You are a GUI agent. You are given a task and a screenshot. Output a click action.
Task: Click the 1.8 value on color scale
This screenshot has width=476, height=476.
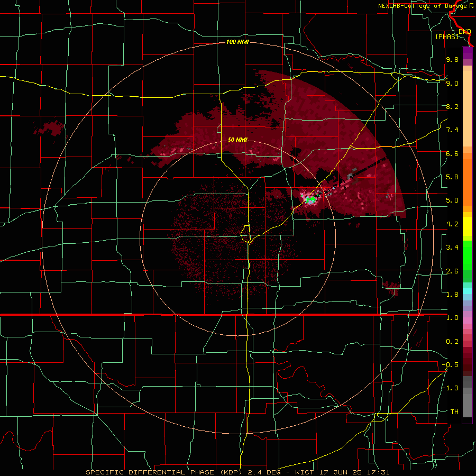pyautogui.click(x=452, y=295)
